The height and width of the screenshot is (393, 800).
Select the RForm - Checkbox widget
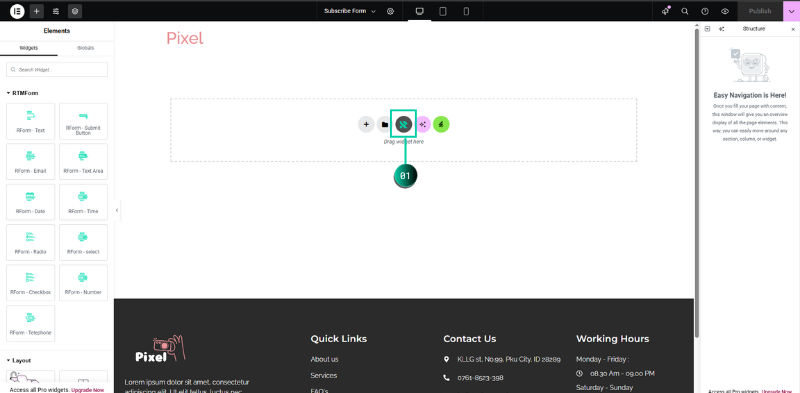pos(31,283)
